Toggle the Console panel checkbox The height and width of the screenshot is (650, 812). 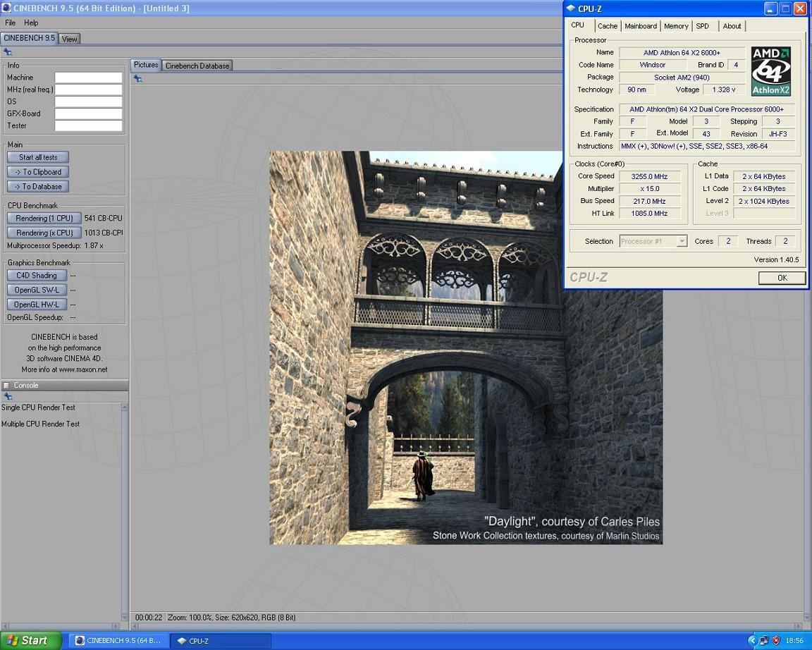(x=6, y=386)
